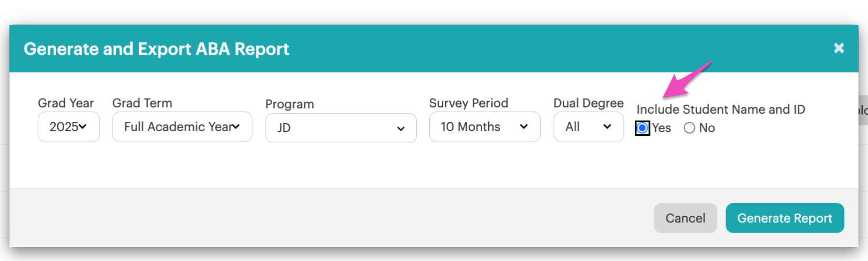
Task: Click the All value in Dual Degree
Action: [x=572, y=127]
